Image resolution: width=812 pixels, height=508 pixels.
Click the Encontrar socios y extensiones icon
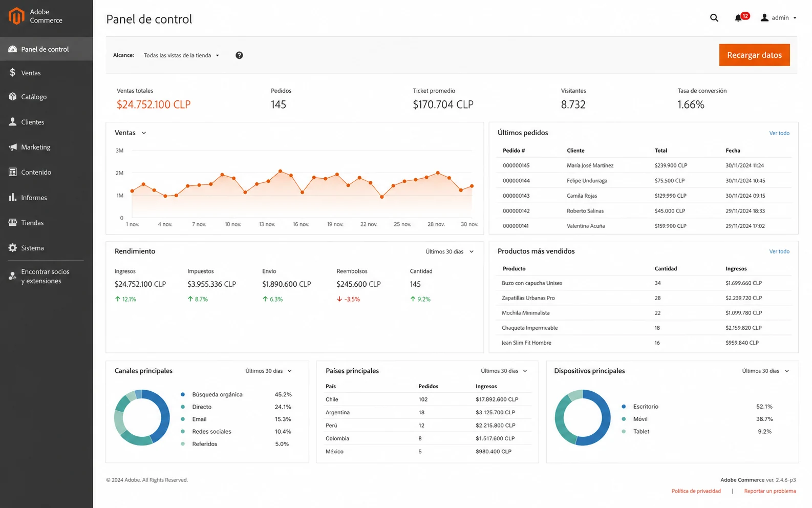pyautogui.click(x=13, y=276)
